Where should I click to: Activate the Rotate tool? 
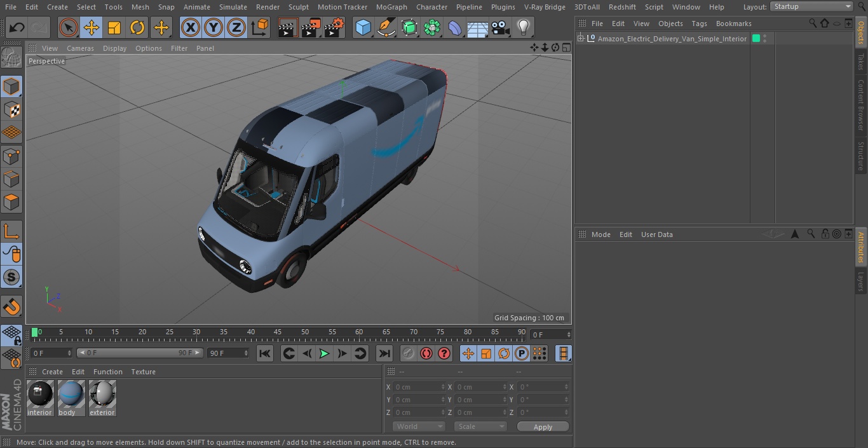tap(137, 27)
